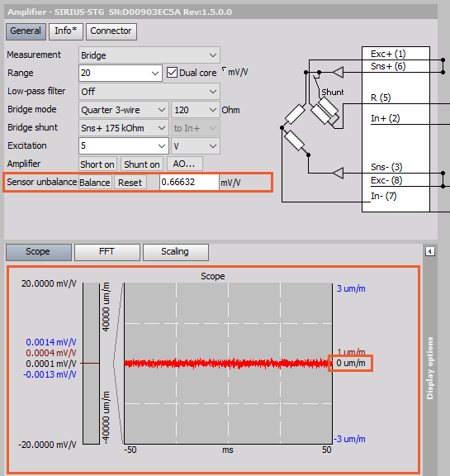Open the Measurement Bridge dropdown

pos(149,55)
